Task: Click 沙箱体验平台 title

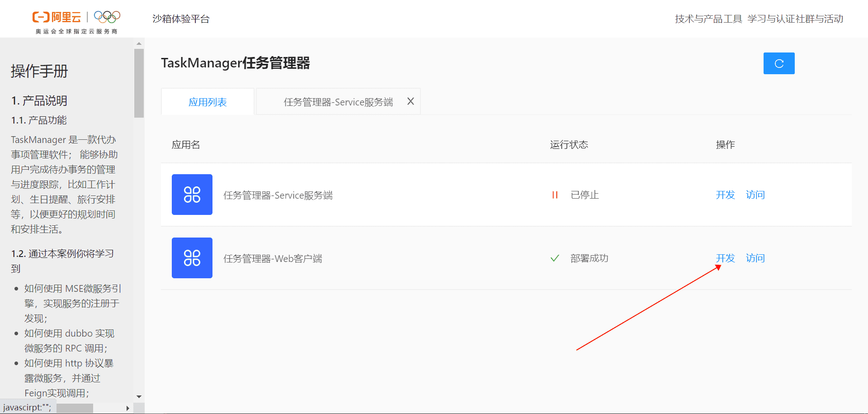Action: click(x=181, y=19)
